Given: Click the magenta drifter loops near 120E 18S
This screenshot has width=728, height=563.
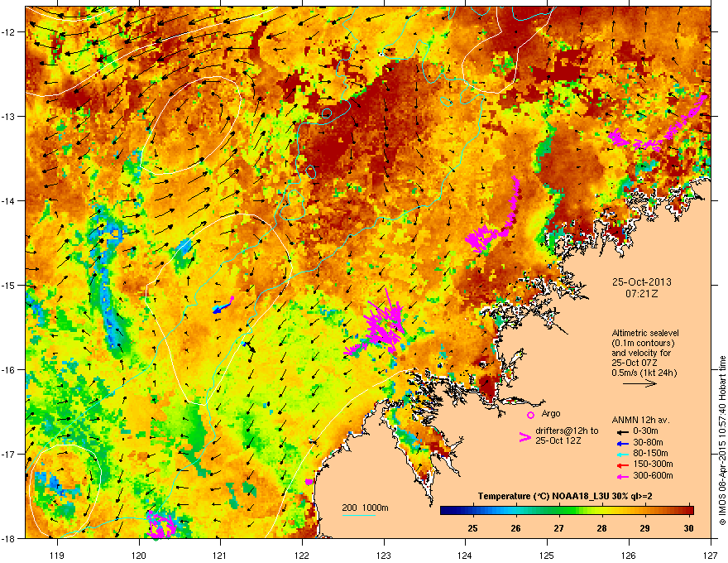Looking at the screenshot, I should coord(160,525).
